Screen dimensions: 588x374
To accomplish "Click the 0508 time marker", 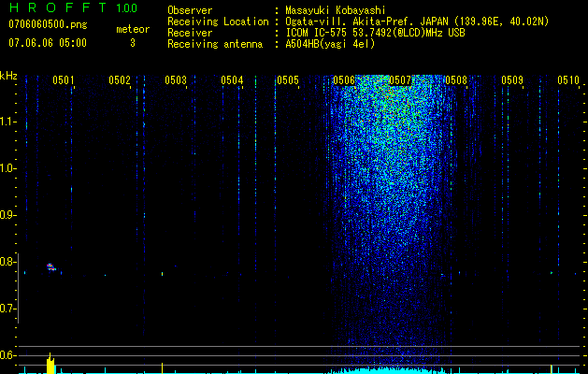I will pyautogui.click(x=456, y=80).
